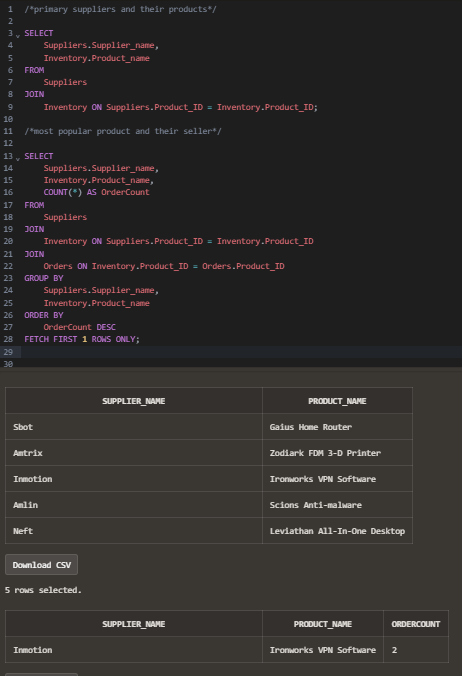Click the Suppliers table name on line 7
The height and width of the screenshot is (676, 462).
click(65, 82)
